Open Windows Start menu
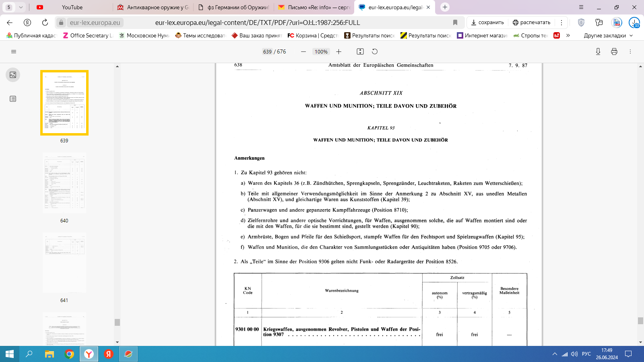The image size is (644, 362). (10, 354)
